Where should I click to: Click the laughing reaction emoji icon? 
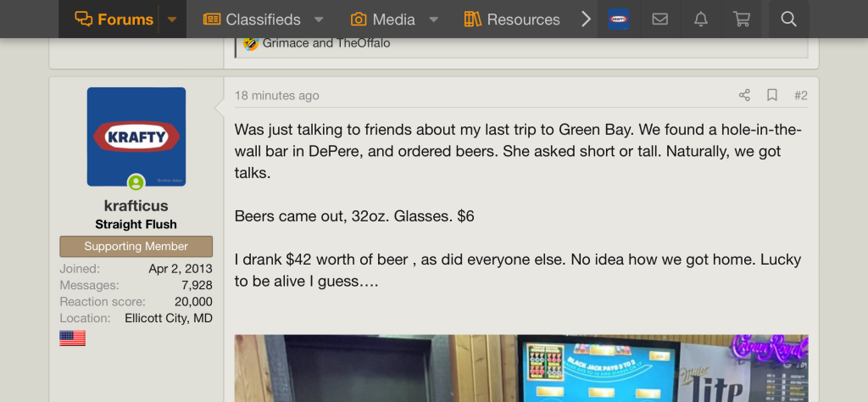coord(251,43)
